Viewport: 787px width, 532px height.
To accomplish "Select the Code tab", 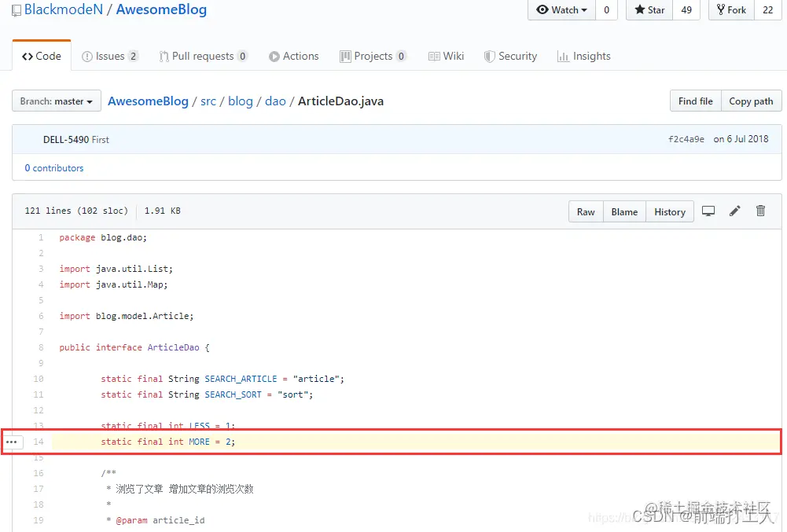I will click(42, 56).
